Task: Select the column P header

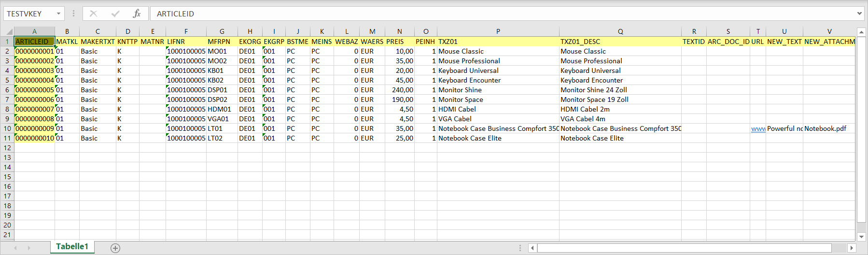Action: [x=498, y=31]
